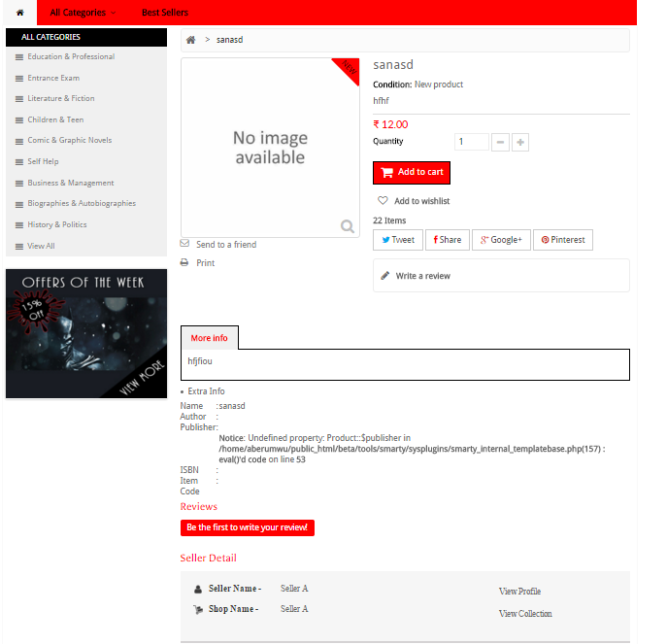
Task: Open Comic & Graphic Novels category
Action: click(x=70, y=140)
